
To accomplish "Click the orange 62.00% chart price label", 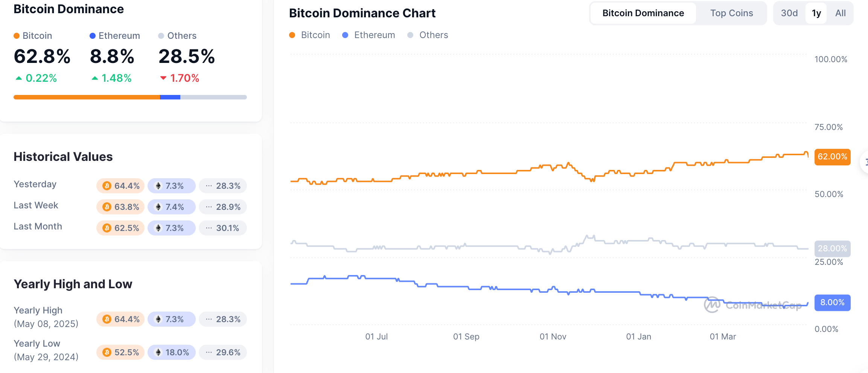I will pyautogui.click(x=832, y=157).
